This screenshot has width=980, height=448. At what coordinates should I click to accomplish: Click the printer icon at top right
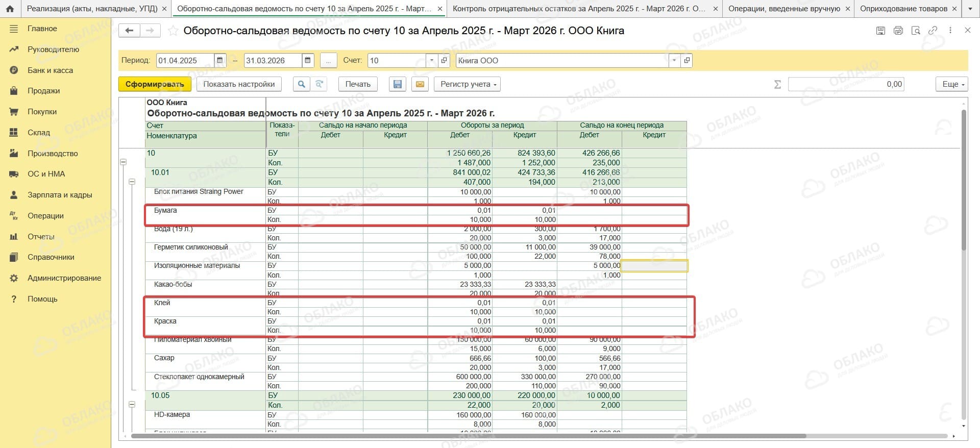pos(898,31)
